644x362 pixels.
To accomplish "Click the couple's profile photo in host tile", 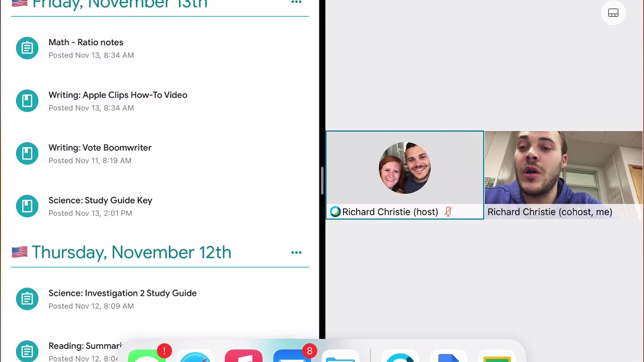I will pyautogui.click(x=405, y=168).
